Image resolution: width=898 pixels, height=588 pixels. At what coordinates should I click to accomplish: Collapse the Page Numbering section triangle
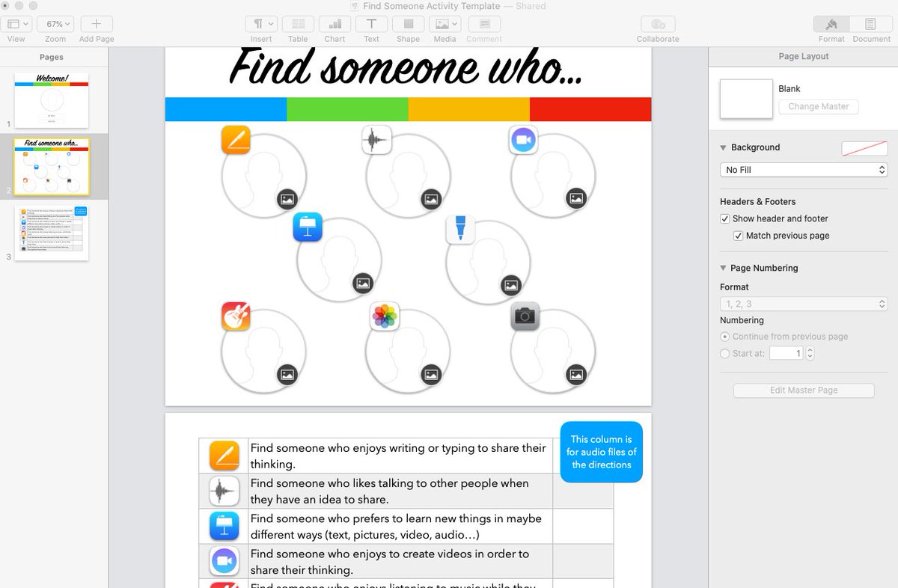click(x=724, y=268)
